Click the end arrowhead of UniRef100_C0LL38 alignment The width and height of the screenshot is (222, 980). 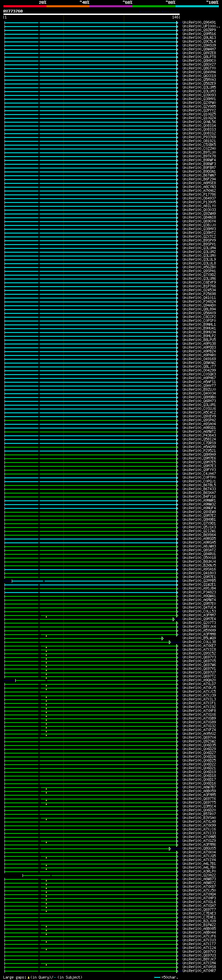(170, 642)
